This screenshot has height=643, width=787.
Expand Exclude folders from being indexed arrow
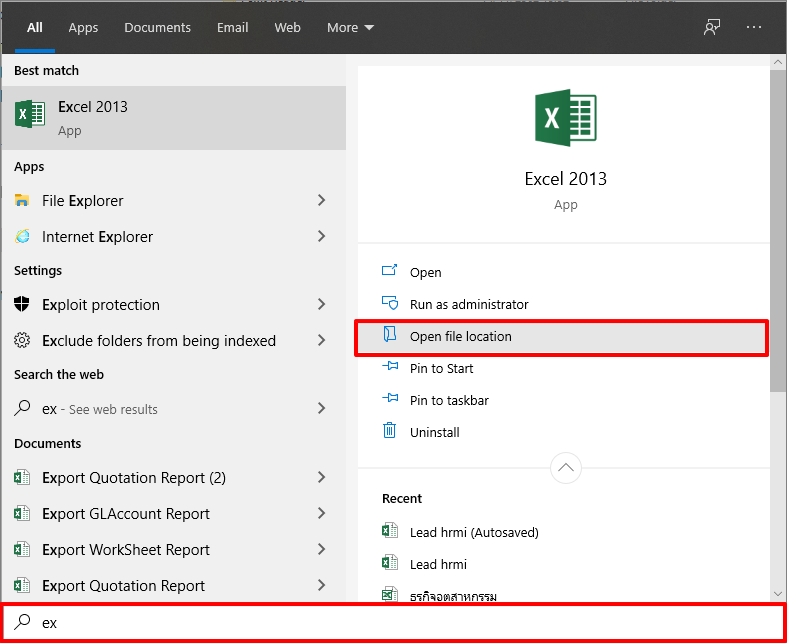[x=322, y=340]
